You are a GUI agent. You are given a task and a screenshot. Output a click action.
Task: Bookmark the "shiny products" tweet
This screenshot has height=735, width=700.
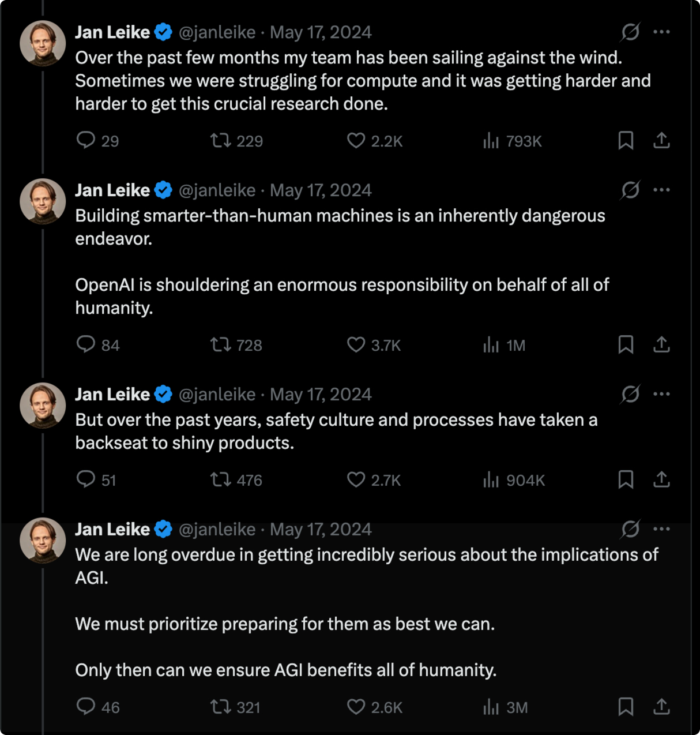tap(626, 479)
